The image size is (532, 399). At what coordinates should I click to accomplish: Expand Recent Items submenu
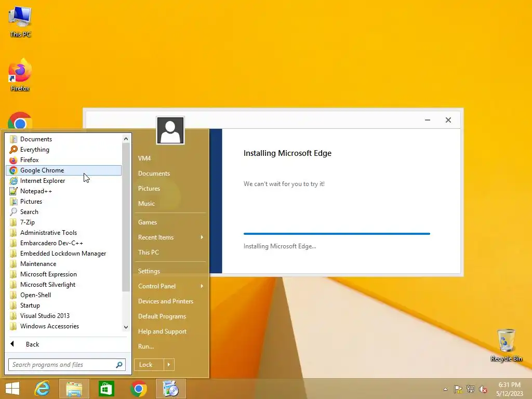click(x=170, y=237)
